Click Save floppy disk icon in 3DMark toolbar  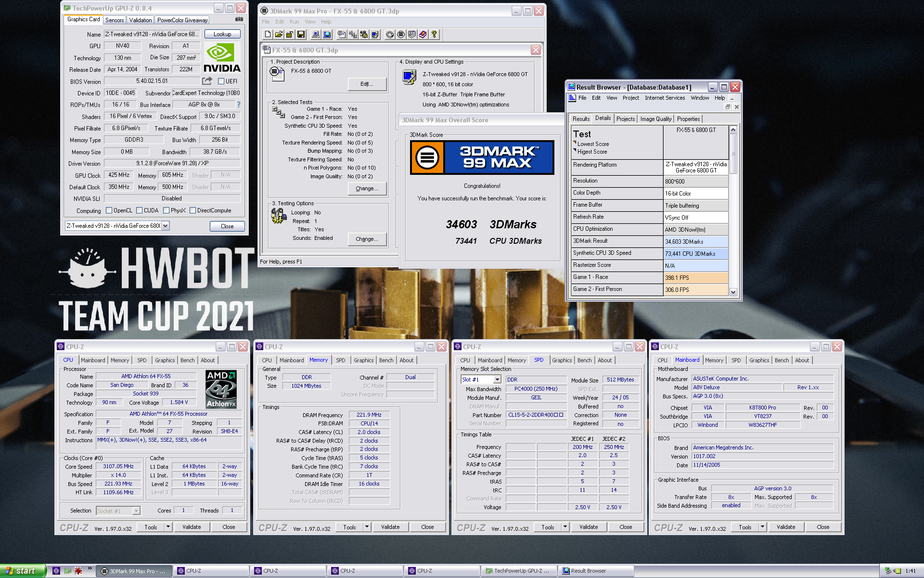(301, 34)
